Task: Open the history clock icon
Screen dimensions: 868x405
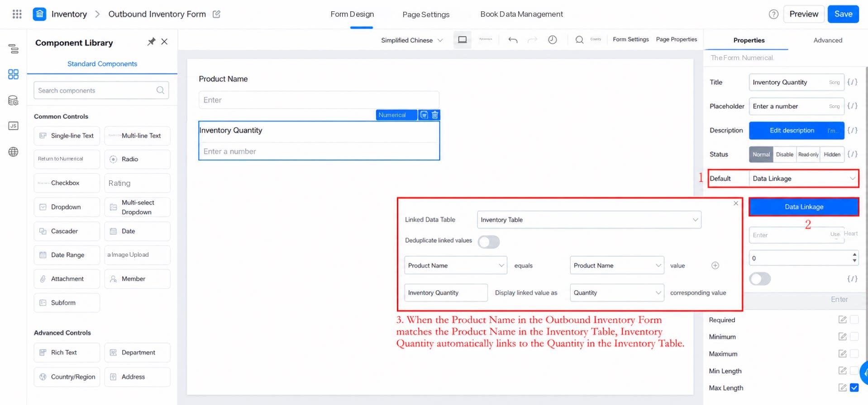Action: [x=552, y=40]
